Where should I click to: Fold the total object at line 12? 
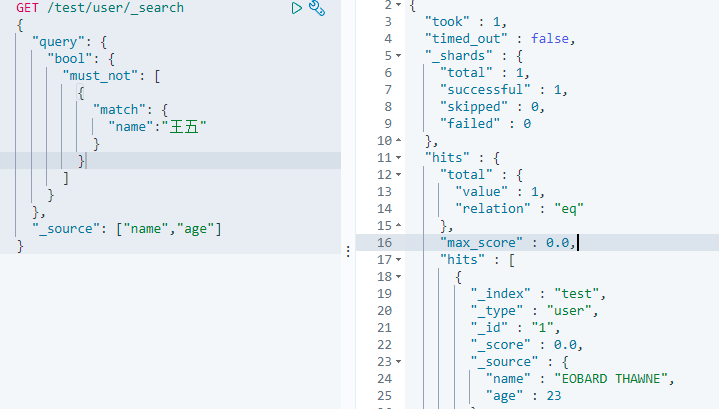400,175
